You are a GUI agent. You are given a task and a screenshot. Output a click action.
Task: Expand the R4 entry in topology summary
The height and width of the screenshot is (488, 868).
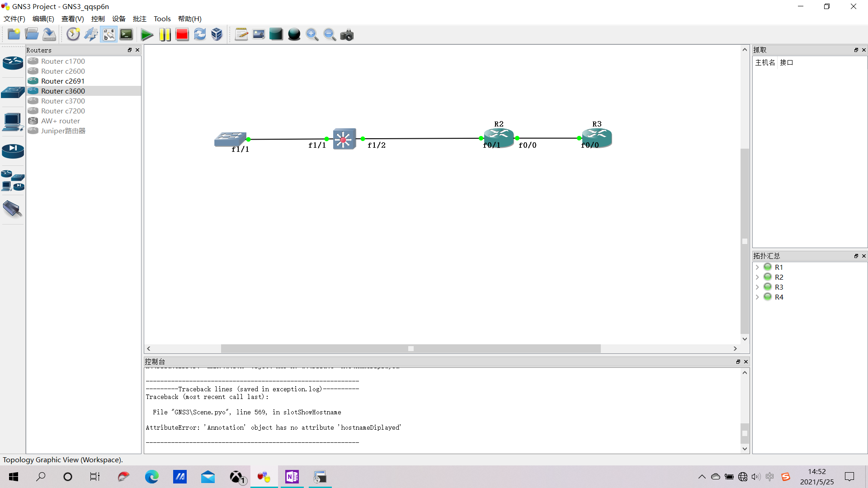pos(758,297)
